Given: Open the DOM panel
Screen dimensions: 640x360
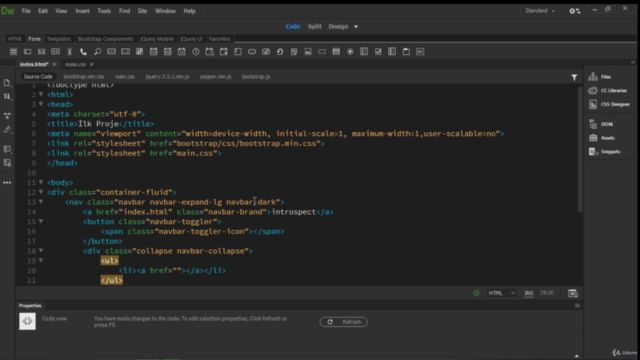Looking at the screenshot, I should pyautogui.click(x=601, y=124).
